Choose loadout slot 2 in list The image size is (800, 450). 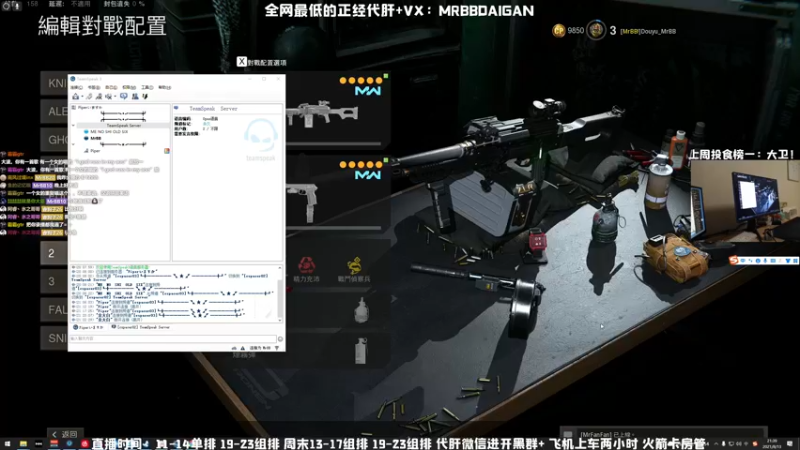[x=54, y=253]
